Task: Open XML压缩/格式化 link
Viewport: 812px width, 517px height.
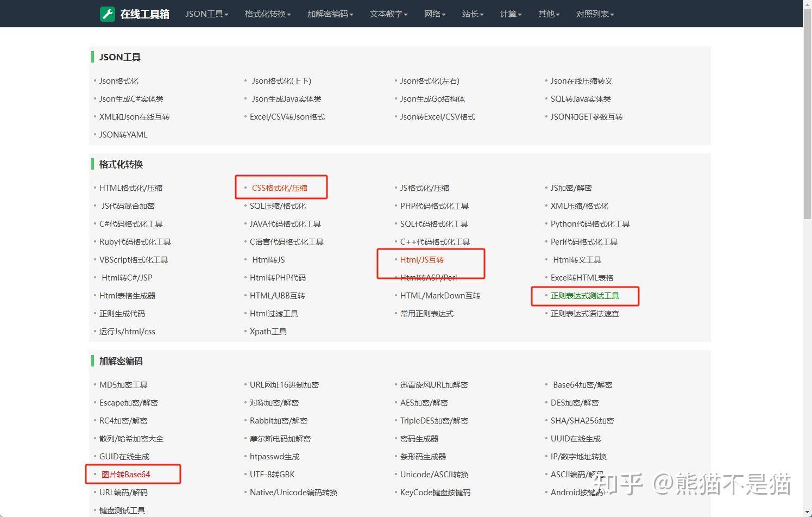Action: (x=580, y=206)
